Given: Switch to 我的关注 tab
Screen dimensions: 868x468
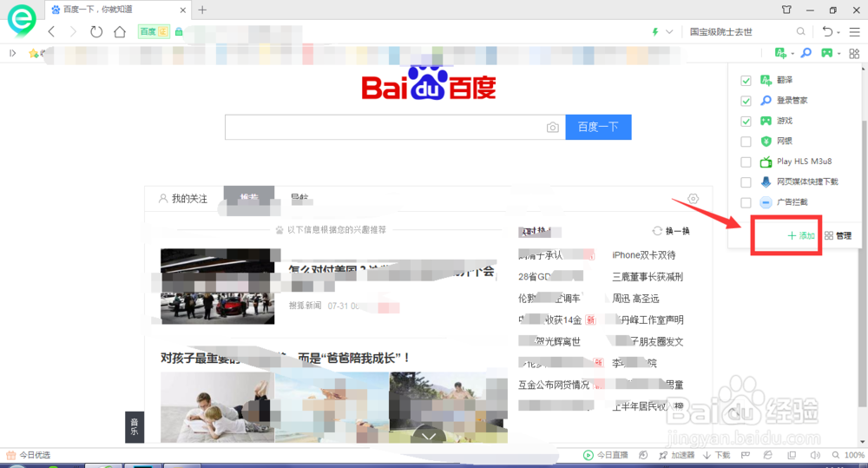Looking at the screenshot, I should tap(183, 198).
